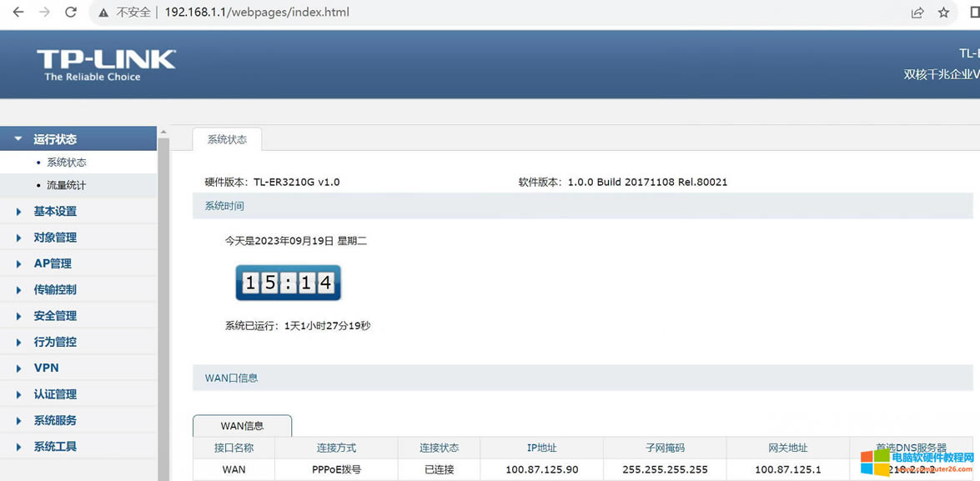Expand the 传输控制 menu
This screenshot has height=481, width=980.
(78, 290)
